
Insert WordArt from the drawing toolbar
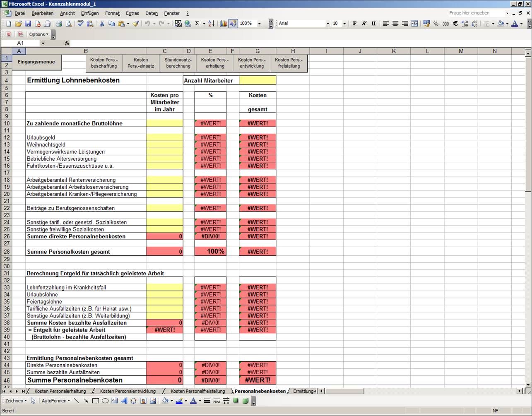124,401
